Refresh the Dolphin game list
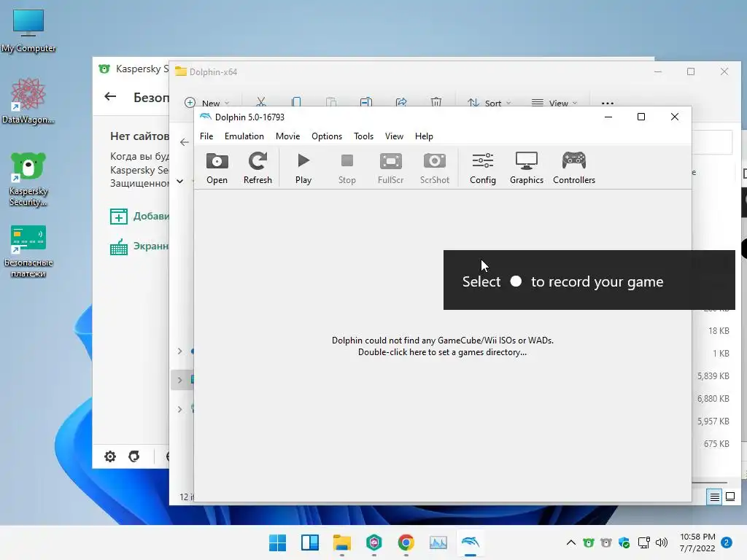 click(x=258, y=168)
